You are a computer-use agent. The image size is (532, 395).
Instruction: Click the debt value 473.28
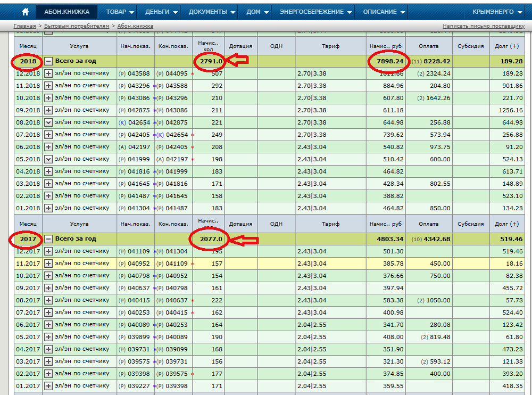click(x=512, y=349)
